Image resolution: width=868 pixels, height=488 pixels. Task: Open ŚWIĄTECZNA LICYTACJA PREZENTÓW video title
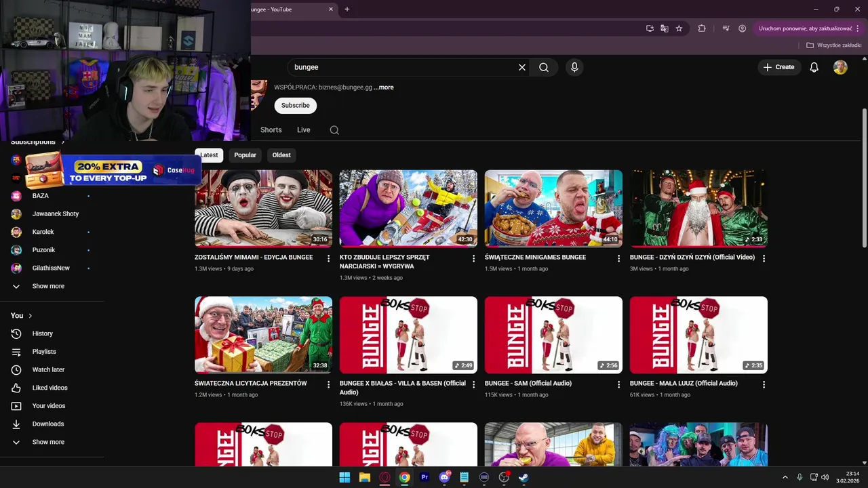click(x=251, y=384)
